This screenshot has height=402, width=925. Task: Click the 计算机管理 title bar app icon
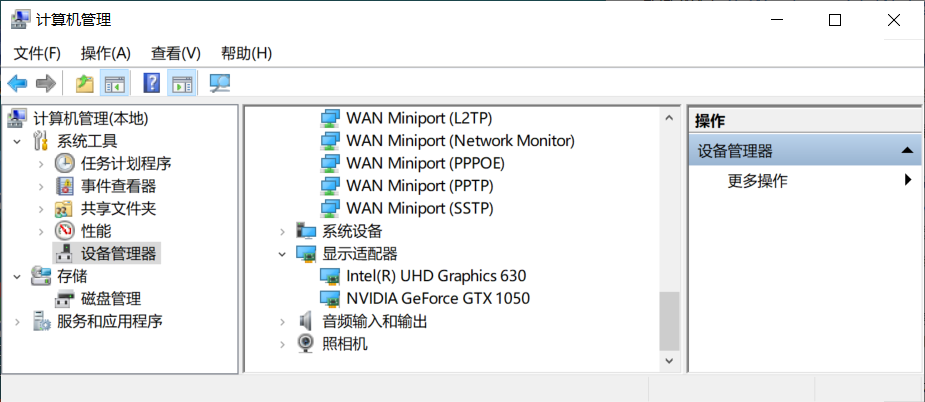point(21,20)
